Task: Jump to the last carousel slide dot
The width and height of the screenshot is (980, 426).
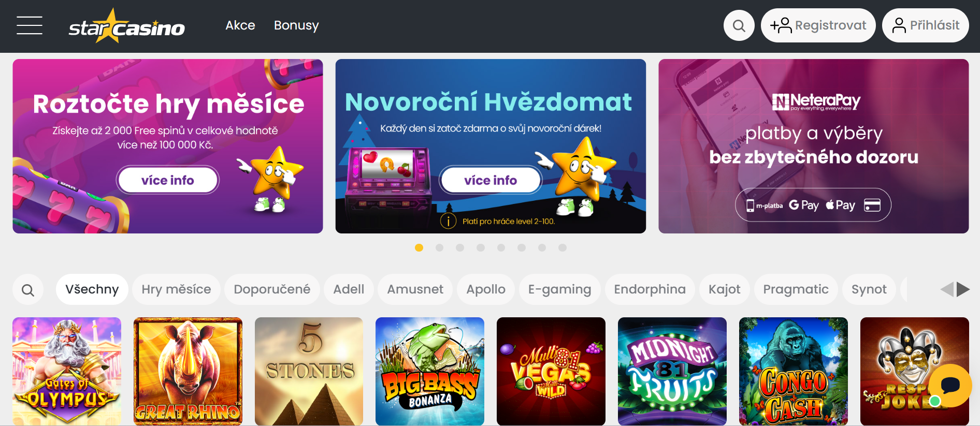Action: click(563, 248)
